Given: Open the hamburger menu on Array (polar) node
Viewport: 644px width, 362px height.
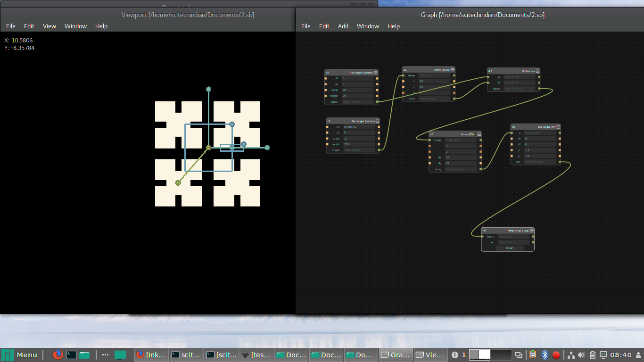Looking at the screenshot, I should [453, 69].
